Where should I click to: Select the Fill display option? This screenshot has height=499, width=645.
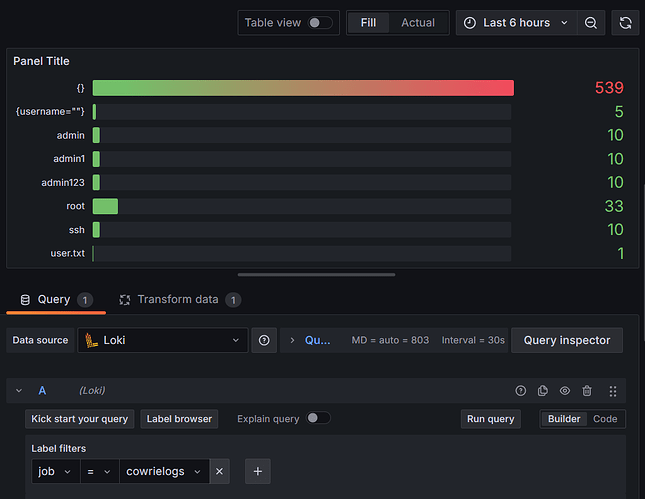tap(368, 23)
